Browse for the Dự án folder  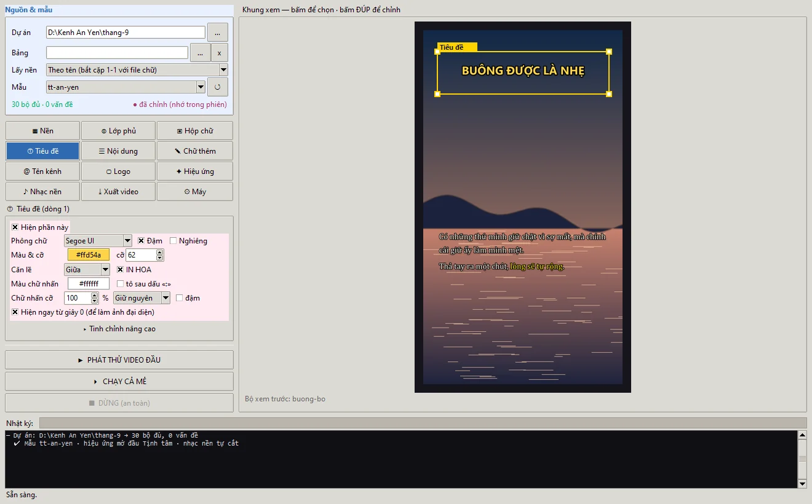[218, 32]
